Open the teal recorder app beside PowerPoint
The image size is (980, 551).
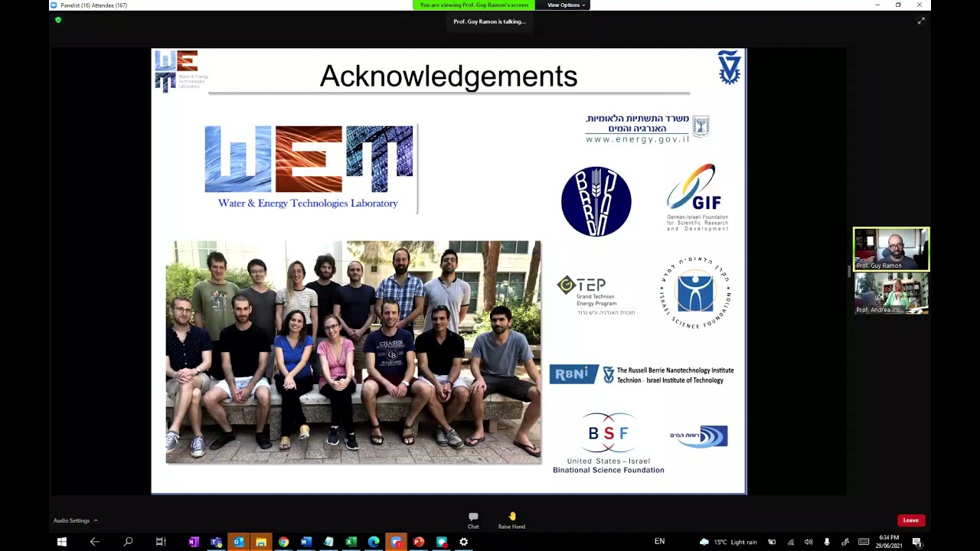[x=441, y=542]
